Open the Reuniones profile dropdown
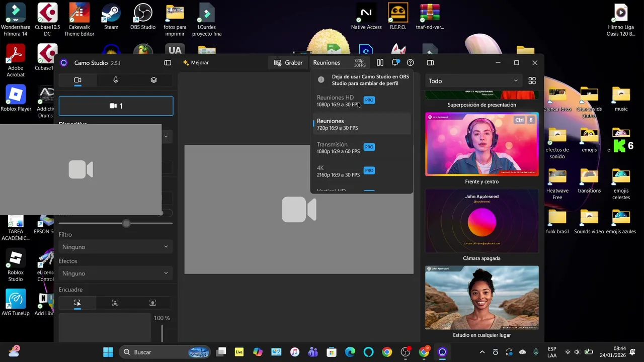This screenshot has height=362, width=644. point(340,63)
